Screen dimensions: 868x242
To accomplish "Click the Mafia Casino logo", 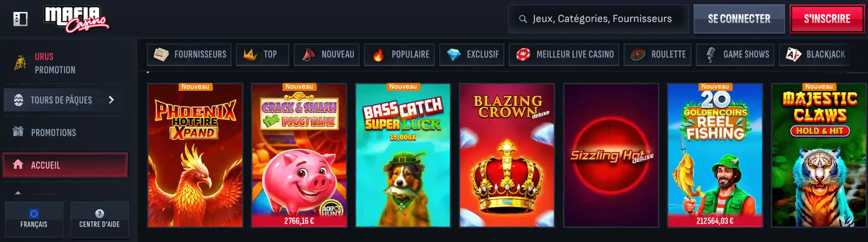I will 76,19.
